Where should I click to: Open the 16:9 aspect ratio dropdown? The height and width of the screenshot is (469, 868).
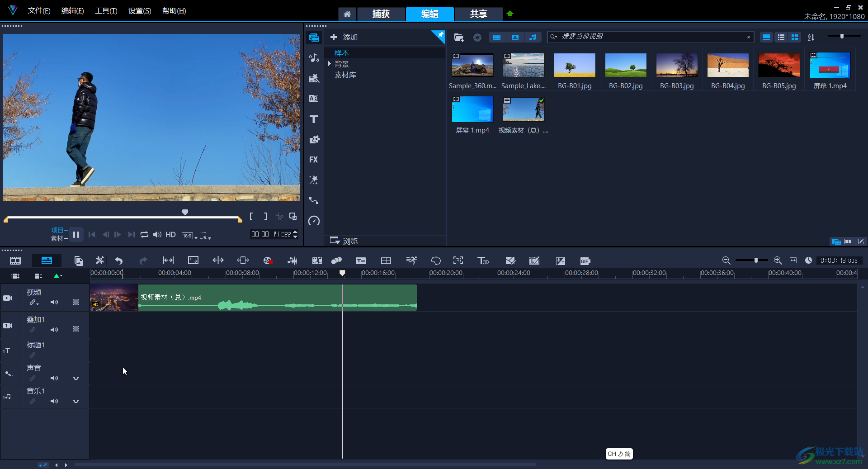[189, 236]
